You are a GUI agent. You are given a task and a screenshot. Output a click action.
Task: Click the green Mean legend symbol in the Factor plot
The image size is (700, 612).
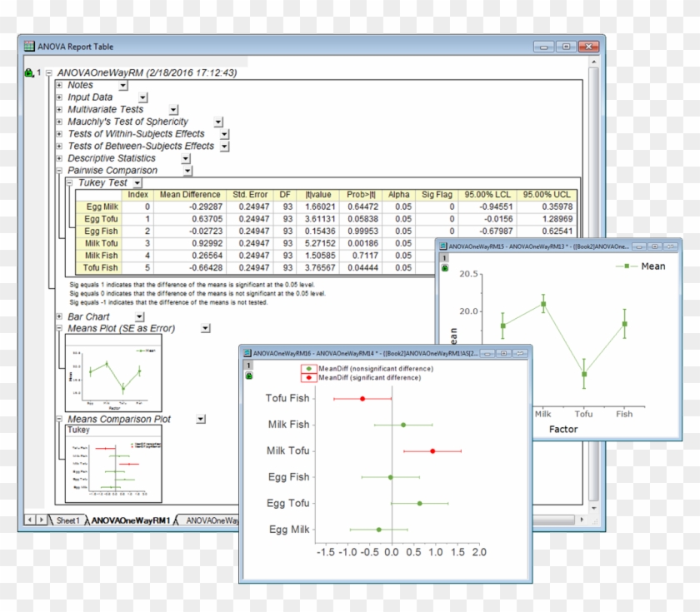click(x=626, y=266)
